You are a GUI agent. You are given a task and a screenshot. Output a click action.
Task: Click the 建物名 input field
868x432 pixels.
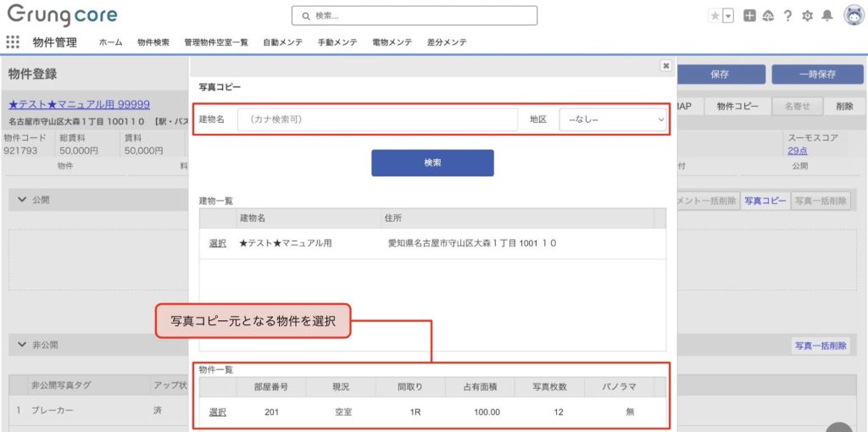(x=377, y=120)
